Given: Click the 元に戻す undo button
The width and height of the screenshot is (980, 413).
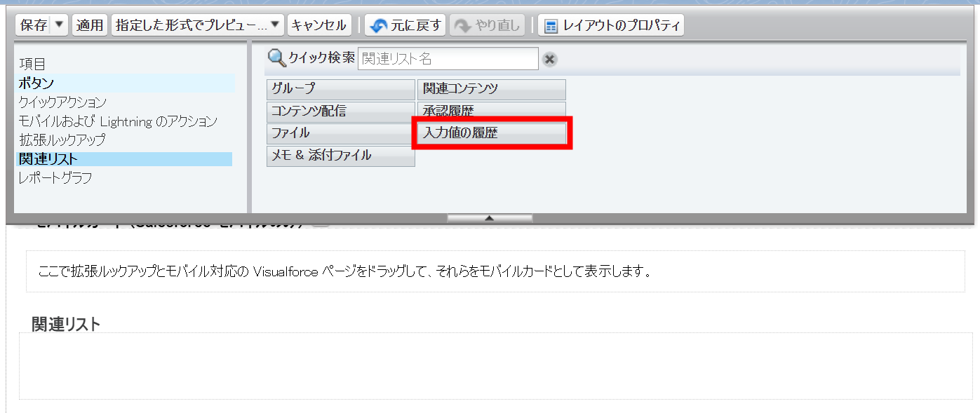Looking at the screenshot, I should [405, 25].
